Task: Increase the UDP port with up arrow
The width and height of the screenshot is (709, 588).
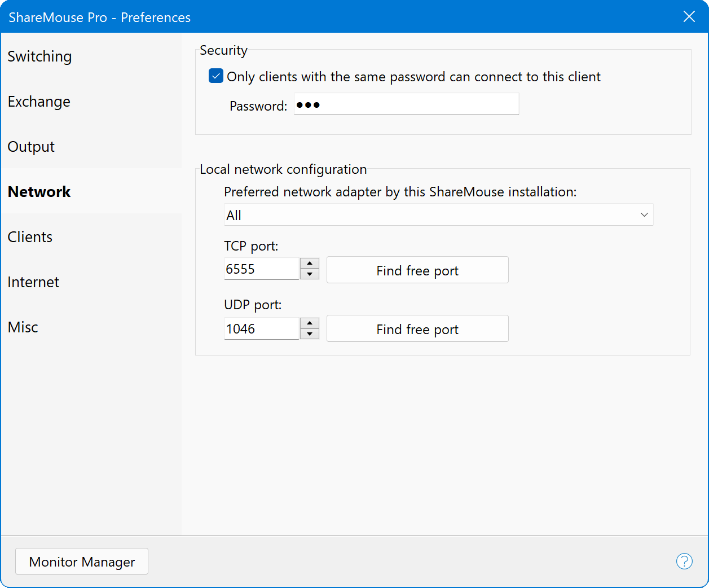Action: point(310,323)
